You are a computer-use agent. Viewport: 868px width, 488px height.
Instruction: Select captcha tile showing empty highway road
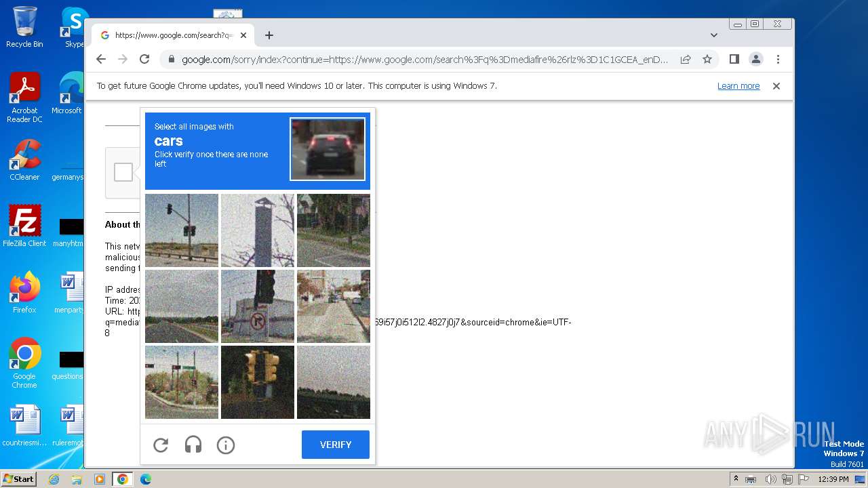tap(182, 306)
